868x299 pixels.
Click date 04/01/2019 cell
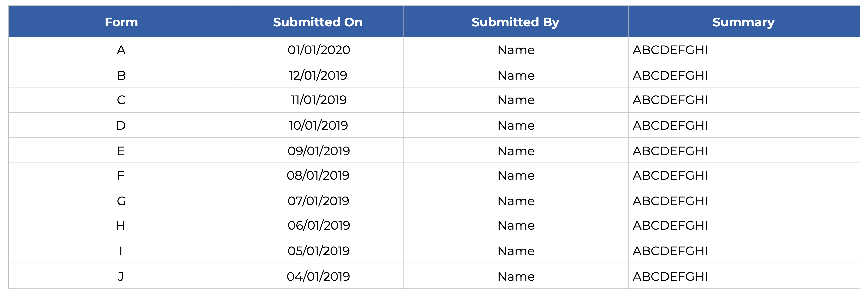[318, 276]
